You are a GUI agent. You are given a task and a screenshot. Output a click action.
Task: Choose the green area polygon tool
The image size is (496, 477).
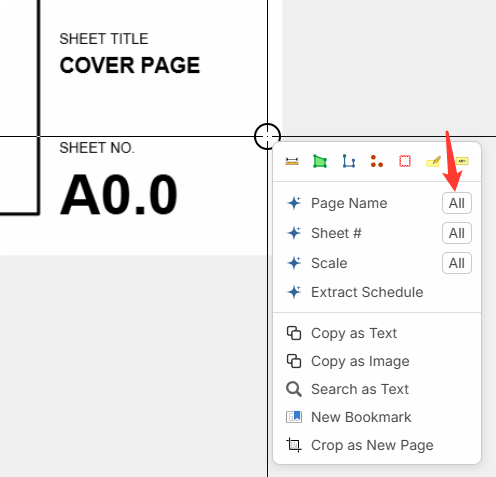pos(320,161)
